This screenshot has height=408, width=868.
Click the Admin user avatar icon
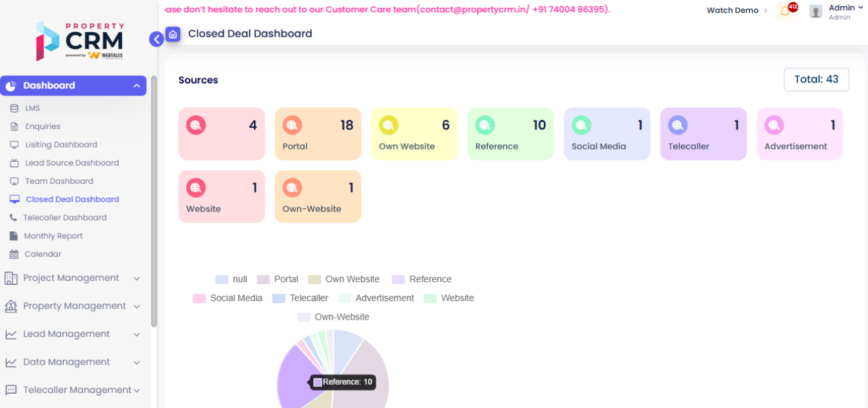(x=816, y=11)
